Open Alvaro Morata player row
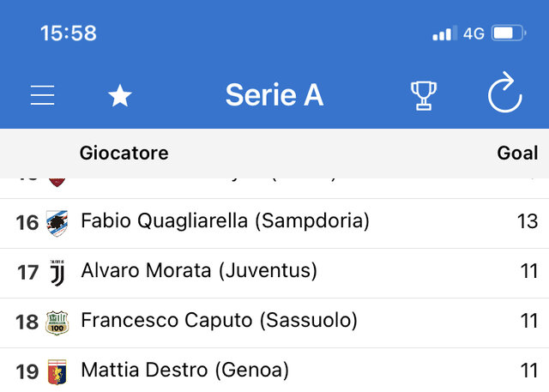The width and height of the screenshot is (549, 392). [274, 273]
